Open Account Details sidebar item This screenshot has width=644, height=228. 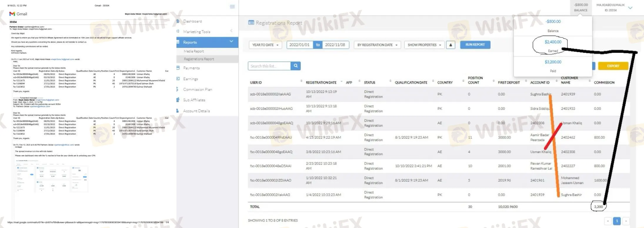[196, 111]
